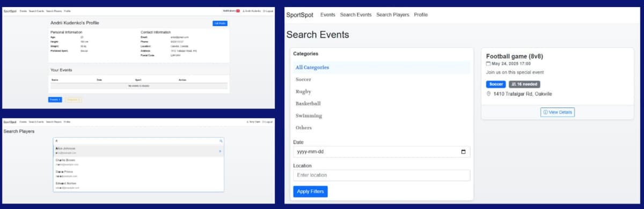Screen dimensions: 644x209
Task: Open the Football game (8v8) title
Action: [515, 56]
